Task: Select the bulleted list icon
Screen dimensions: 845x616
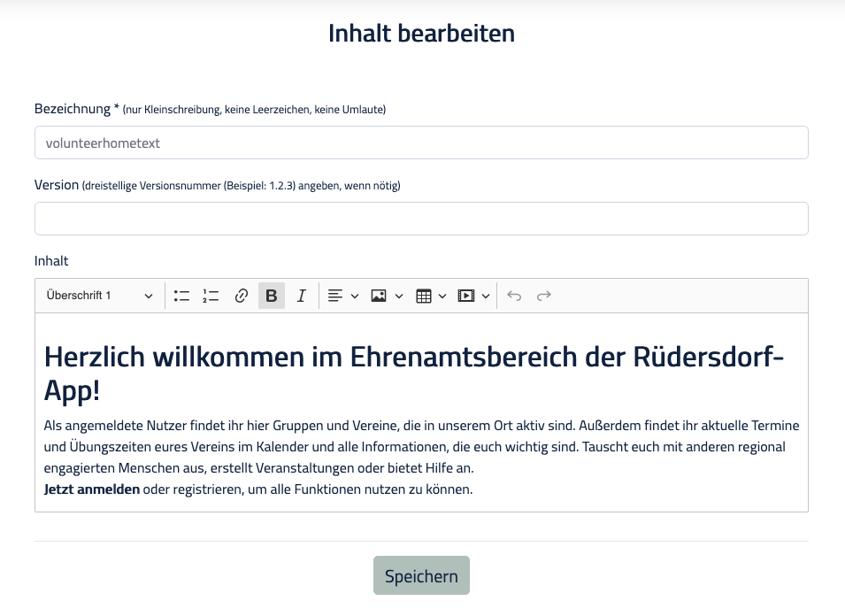Action: (181, 296)
